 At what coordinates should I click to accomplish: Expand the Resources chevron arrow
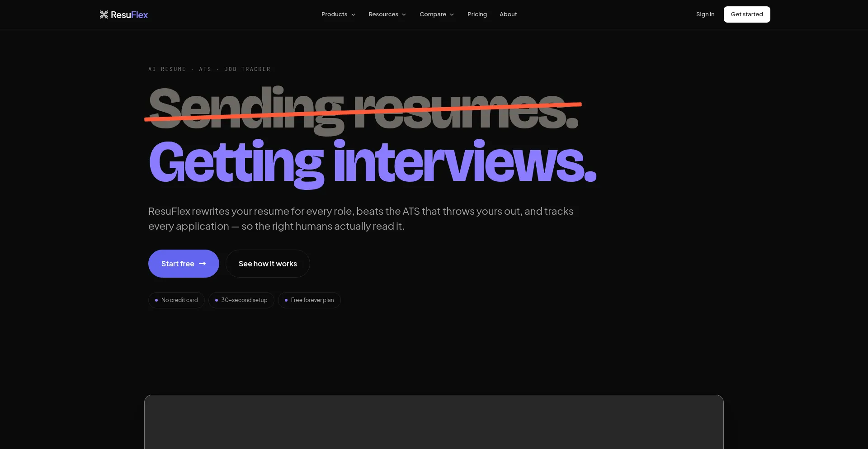pos(404,15)
